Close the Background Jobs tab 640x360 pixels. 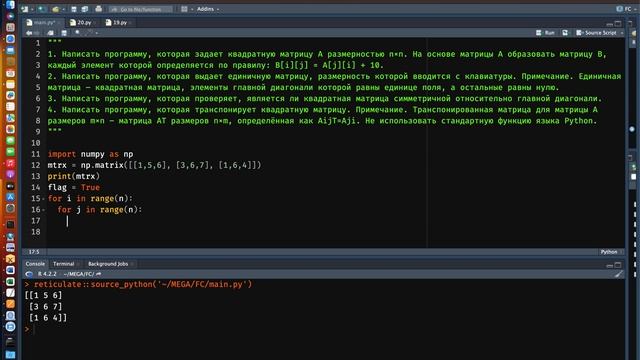point(132,264)
